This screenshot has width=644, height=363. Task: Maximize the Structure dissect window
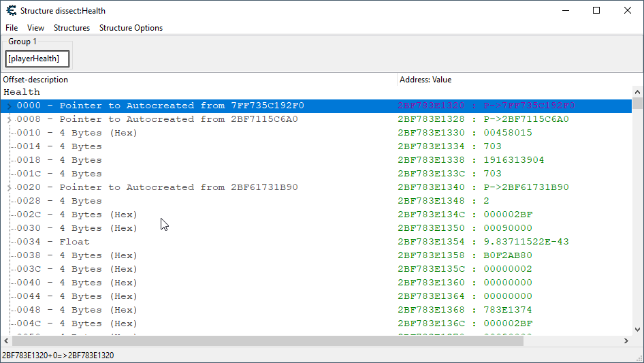click(596, 10)
